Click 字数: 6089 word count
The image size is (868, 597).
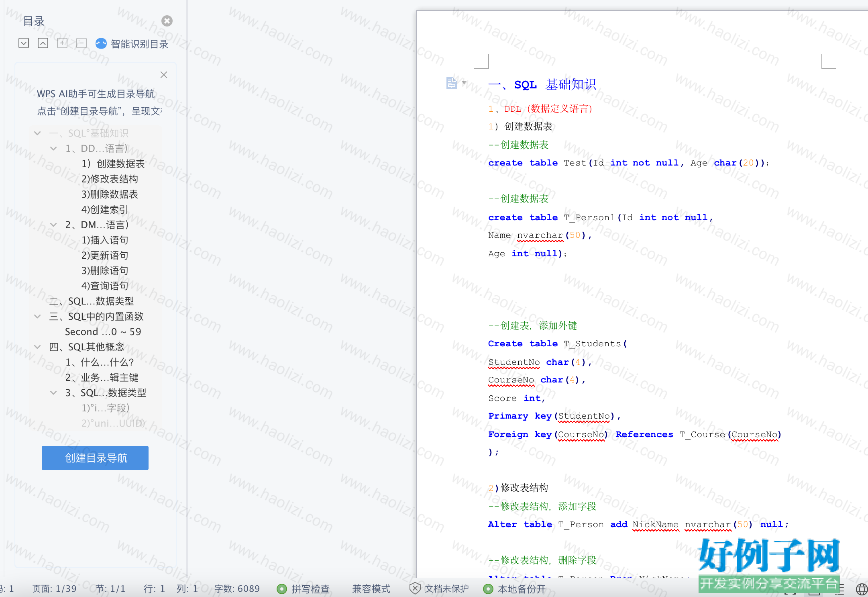tap(237, 589)
